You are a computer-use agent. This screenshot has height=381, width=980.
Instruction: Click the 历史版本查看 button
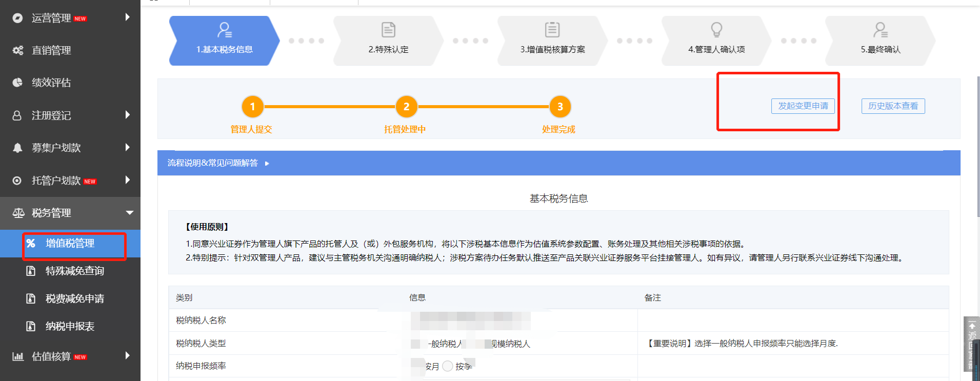(x=893, y=106)
